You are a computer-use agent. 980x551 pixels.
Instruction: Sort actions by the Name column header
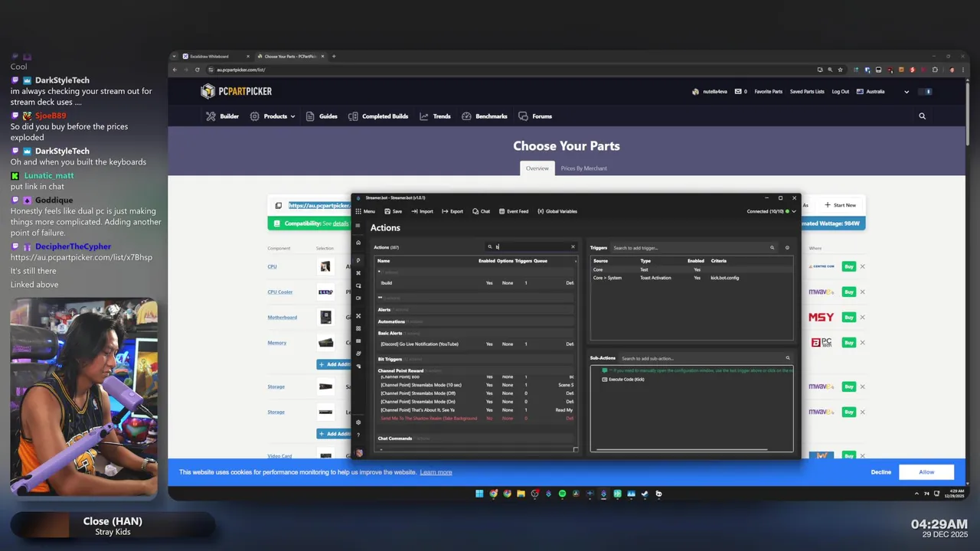(384, 261)
